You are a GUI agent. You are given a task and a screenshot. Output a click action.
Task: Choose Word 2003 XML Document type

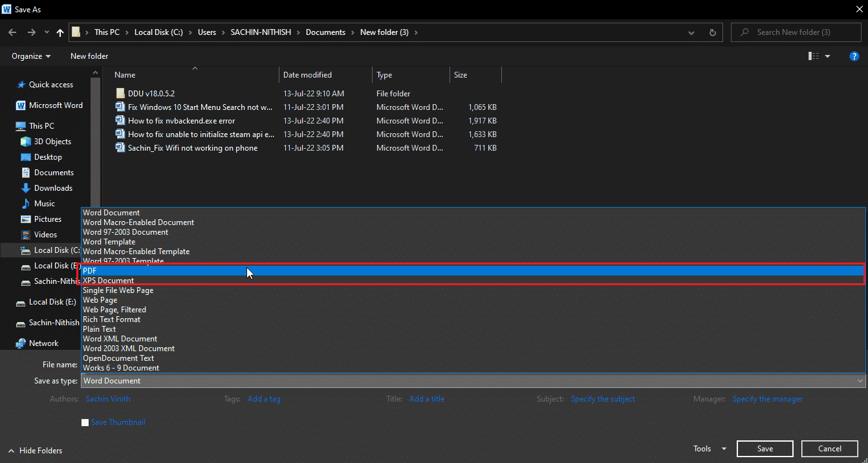[473, 349]
